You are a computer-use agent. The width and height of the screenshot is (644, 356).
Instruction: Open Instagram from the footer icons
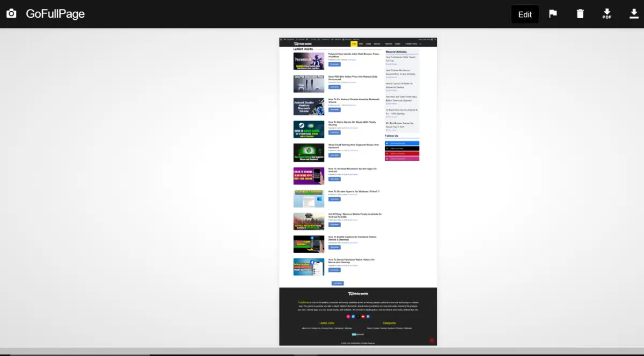(348, 316)
